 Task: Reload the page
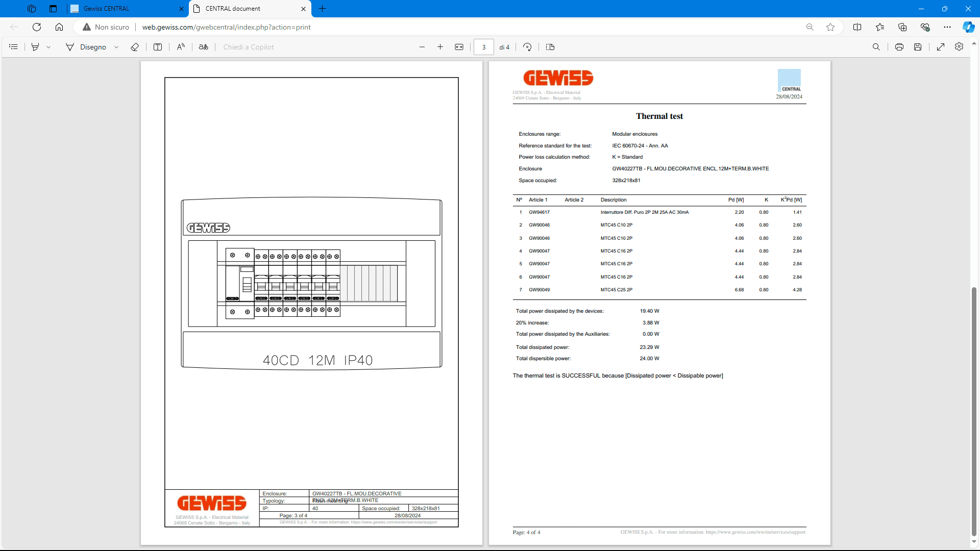37,27
